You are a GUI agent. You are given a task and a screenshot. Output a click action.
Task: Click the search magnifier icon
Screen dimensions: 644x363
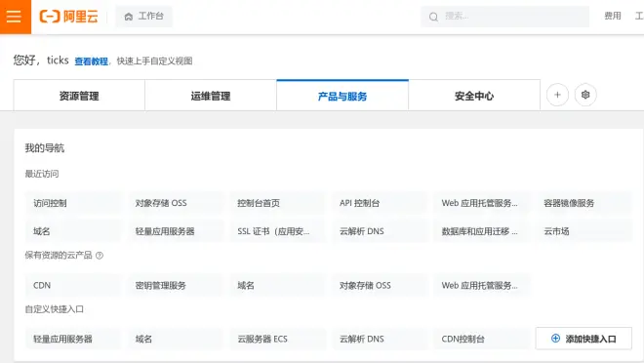tap(433, 17)
